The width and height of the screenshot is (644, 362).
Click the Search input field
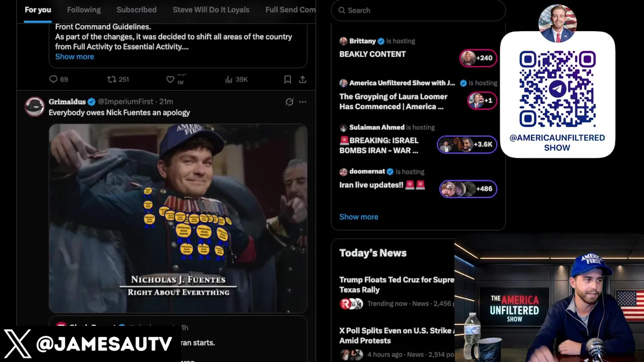[419, 10]
